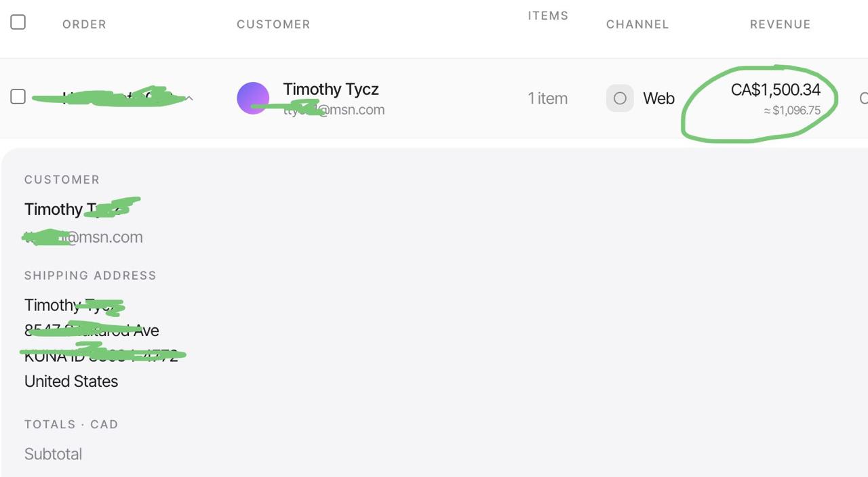Sort by the ORDER column header

tap(84, 24)
